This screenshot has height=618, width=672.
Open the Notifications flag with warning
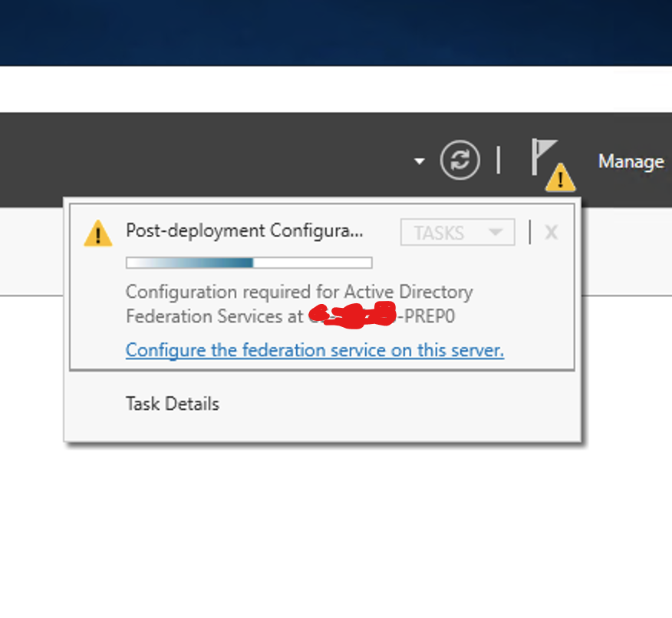click(x=553, y=164)
